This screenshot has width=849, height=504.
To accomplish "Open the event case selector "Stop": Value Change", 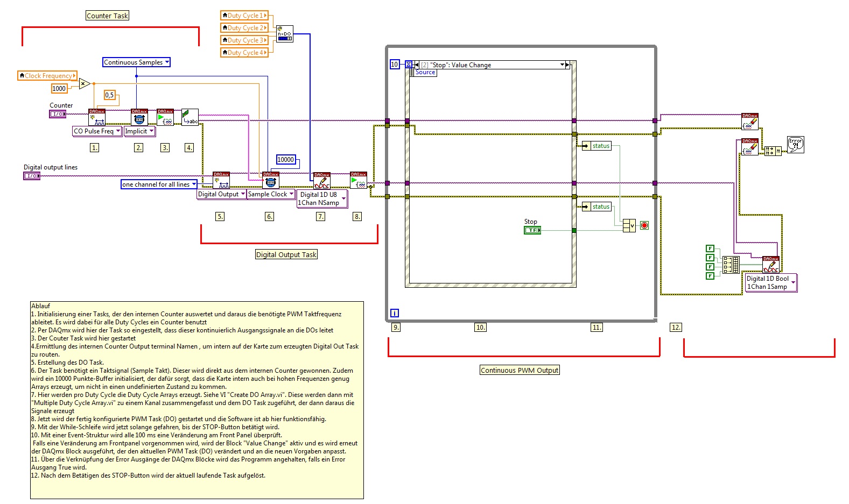I will pos(493,65).
